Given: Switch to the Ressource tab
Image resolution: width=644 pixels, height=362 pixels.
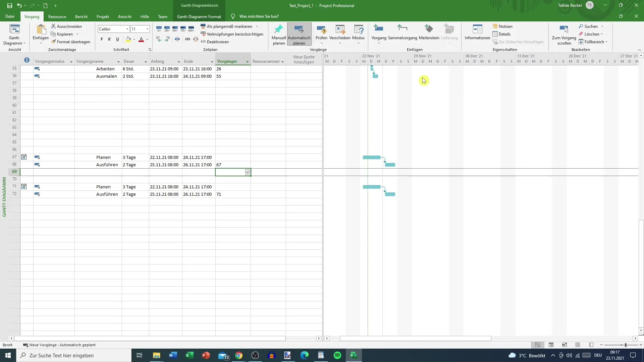Looking at the screenshot, I should pos(57,16).
